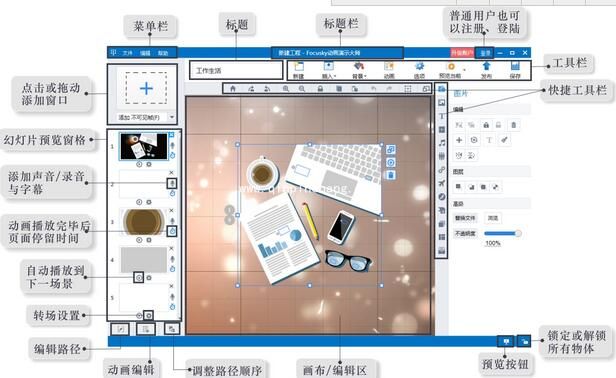Click the undo arrow in quick toolbar
The image size is (616, 378).
click(x=374, y=89)
